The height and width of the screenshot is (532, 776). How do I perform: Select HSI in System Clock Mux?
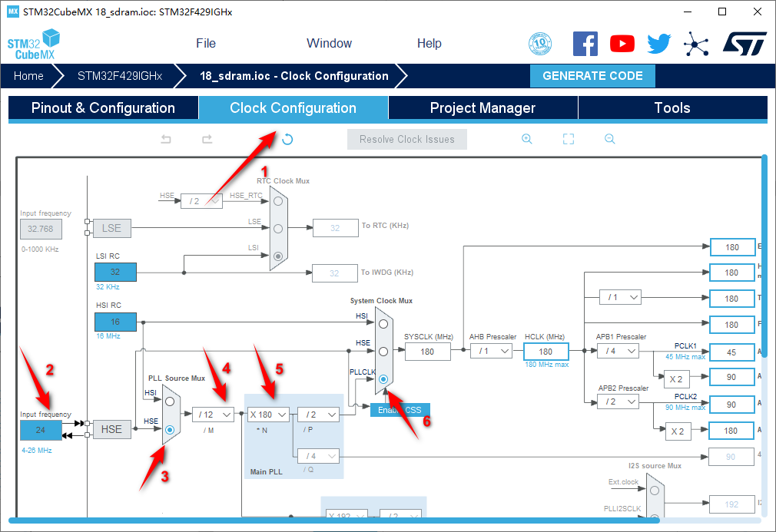coord(383,324)
